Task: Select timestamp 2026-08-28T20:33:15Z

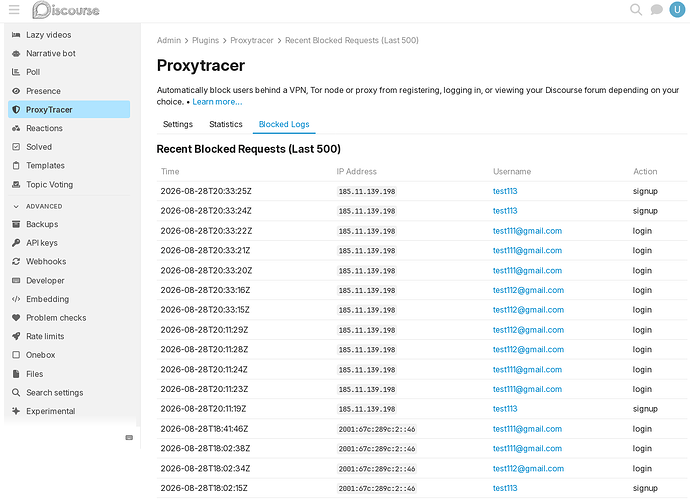Action: (x=205, y=310)
